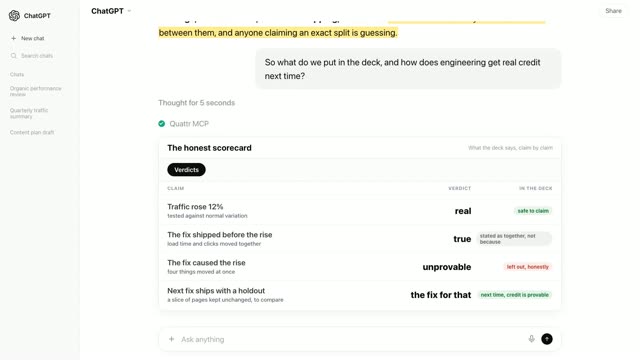Click the microphone voice input icon

tap(531, 339)
